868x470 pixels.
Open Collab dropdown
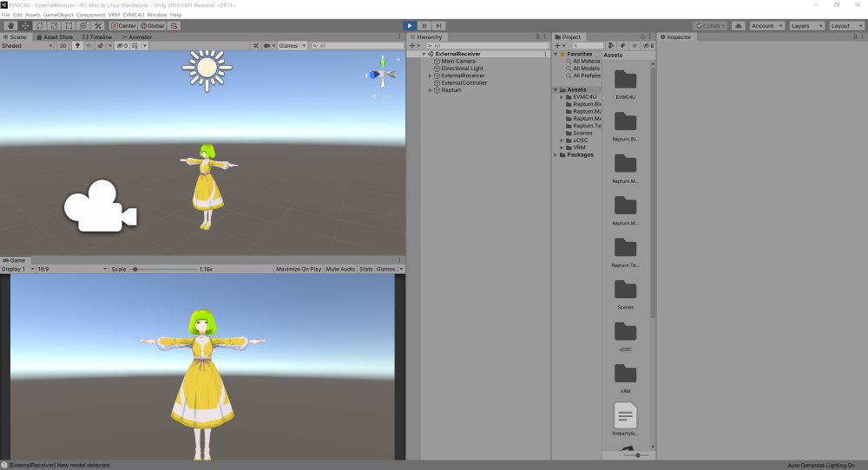pos(710,25)
